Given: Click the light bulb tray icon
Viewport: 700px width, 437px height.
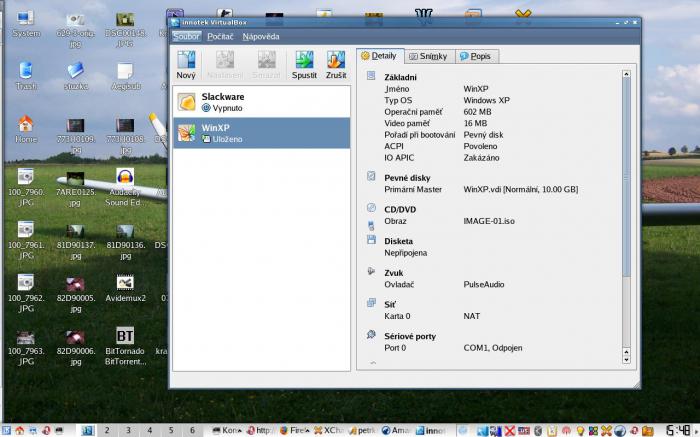Looking at the screenshot, I should [580, 431].
